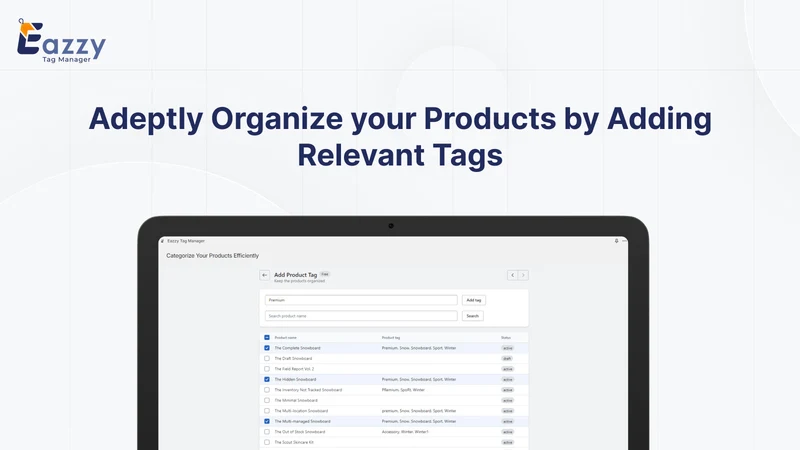The height and width of the screenshot is (450, 800).
Task: Check The Minimal Snowboard checkbox
Action: [267, 400]
